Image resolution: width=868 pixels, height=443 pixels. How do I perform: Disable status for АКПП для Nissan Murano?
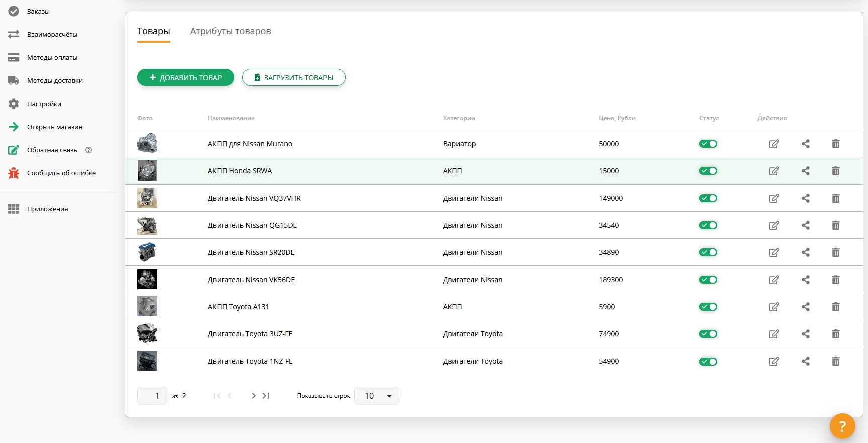coord(708,144)
